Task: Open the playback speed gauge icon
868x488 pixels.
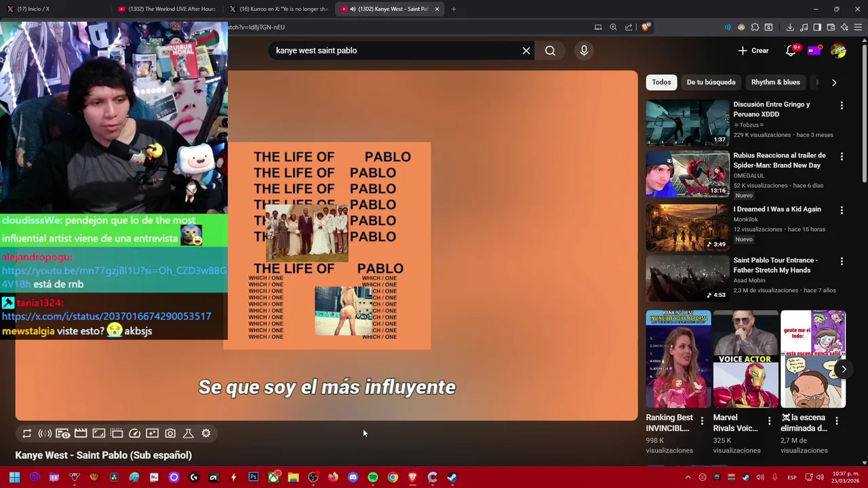Action: tap(134, 434)
